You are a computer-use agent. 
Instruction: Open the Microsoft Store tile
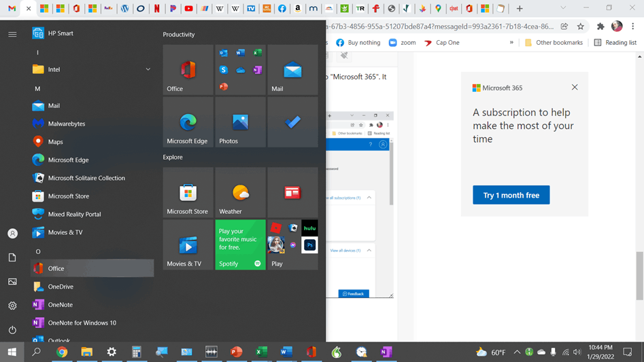pyautogui.click(x=188, y=192)
